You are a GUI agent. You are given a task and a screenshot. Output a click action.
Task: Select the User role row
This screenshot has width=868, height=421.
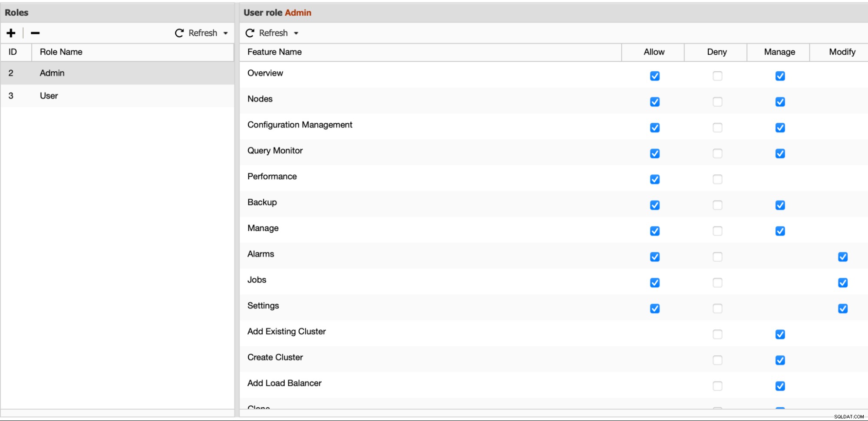click(x=117, y=96)
